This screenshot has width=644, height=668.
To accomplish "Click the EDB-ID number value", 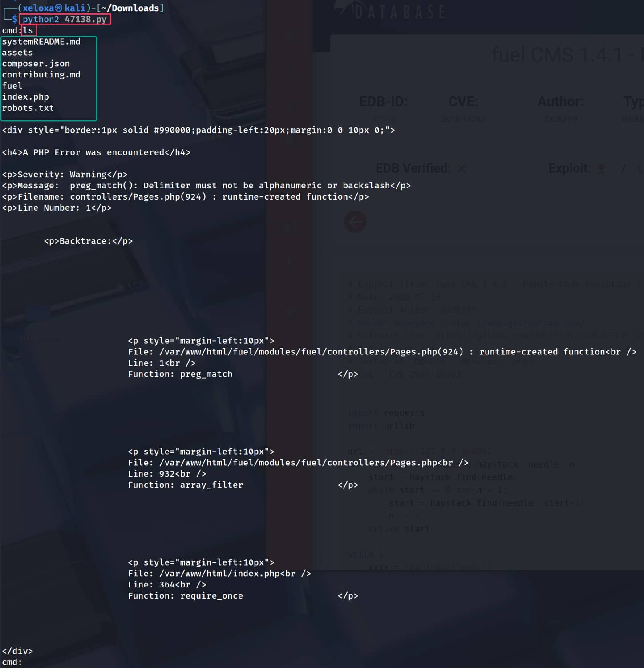I will (383, 119).
